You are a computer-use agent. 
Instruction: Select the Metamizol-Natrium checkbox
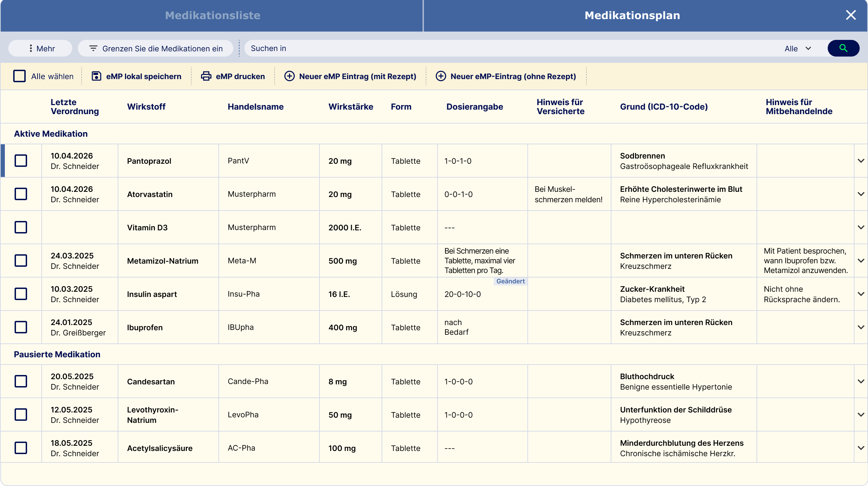coord(22,261)
